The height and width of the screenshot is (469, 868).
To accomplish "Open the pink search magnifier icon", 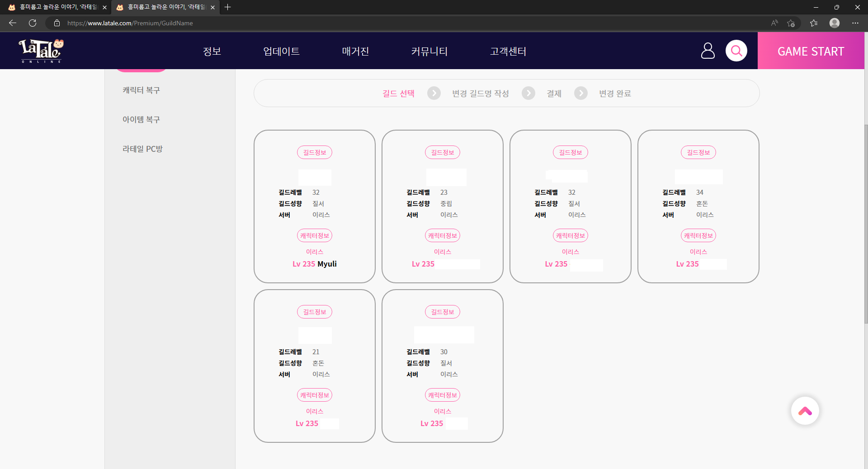I will pos(736,51).
